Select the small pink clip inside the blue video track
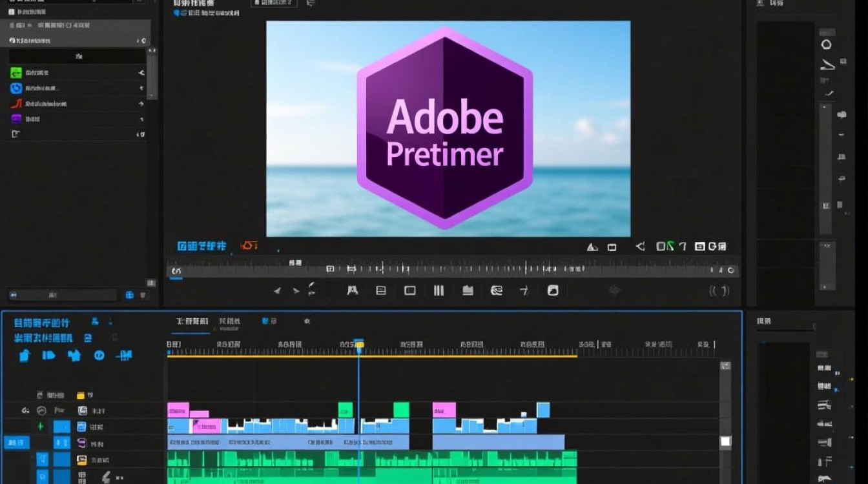868x484 pixels. (x=207, y=426)
